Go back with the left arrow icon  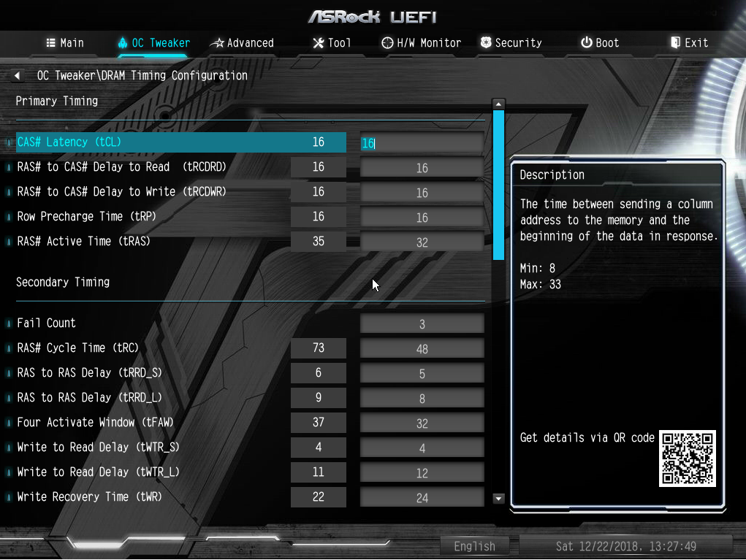[x=17, y=76]
